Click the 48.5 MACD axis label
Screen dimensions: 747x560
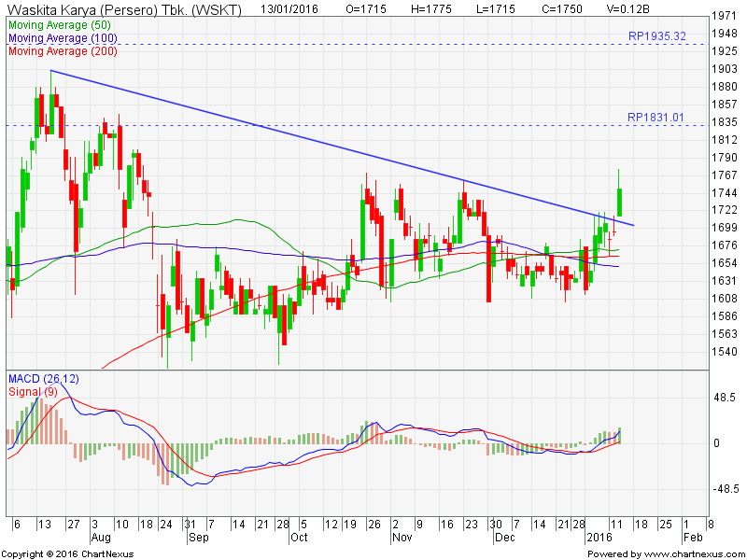tap(724, 398)
